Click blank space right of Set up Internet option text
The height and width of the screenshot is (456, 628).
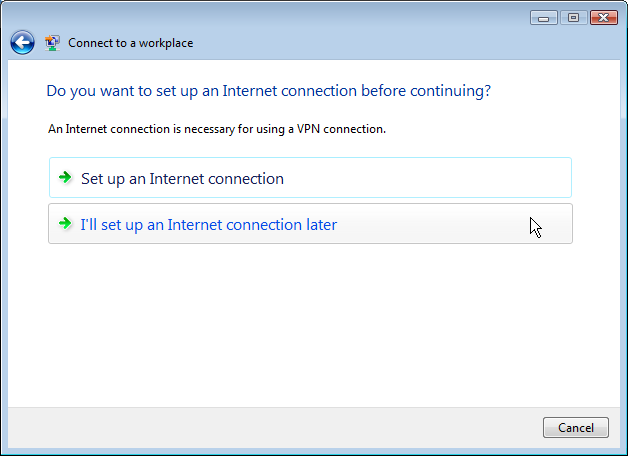(425, 178)
